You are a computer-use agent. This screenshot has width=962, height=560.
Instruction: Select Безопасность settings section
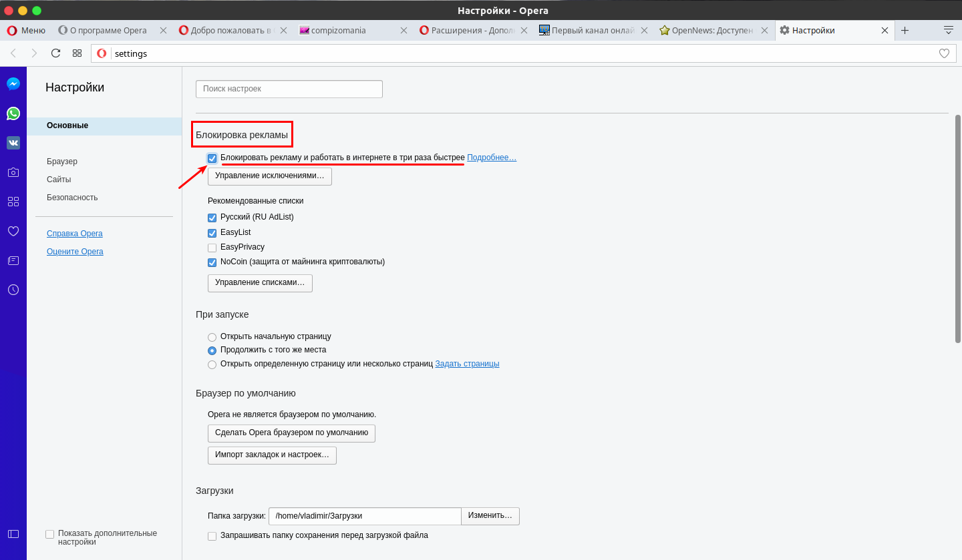coord(72,198)
